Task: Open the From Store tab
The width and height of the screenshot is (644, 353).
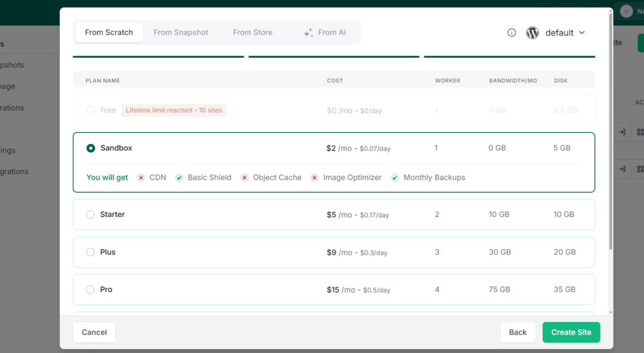Action: point(253,33)
